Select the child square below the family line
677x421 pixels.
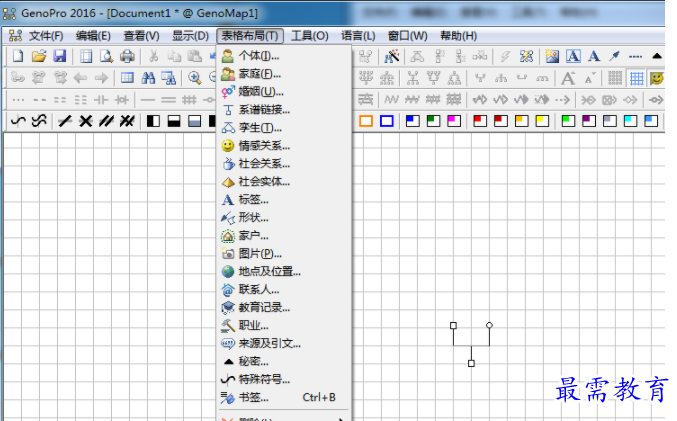471,364
